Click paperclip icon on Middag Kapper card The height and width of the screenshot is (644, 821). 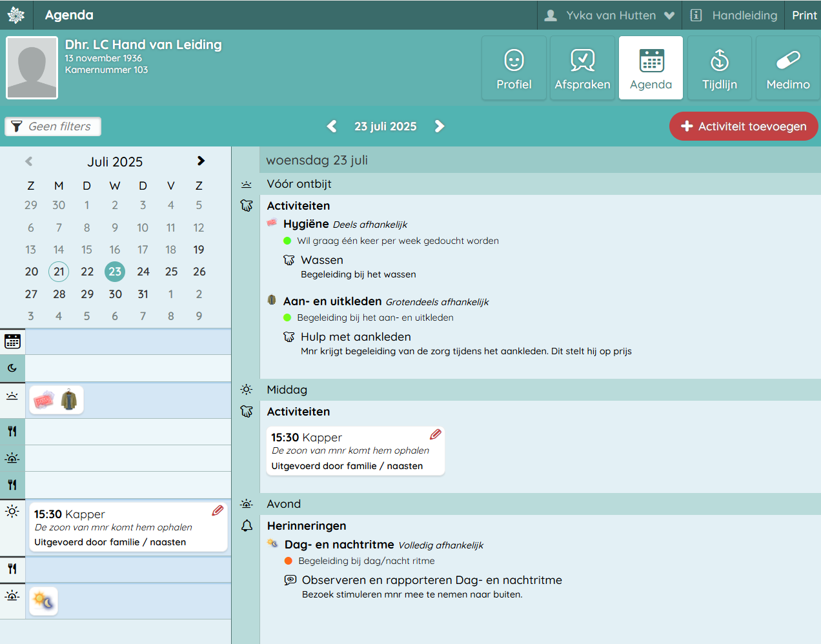(x=436, y=434)
